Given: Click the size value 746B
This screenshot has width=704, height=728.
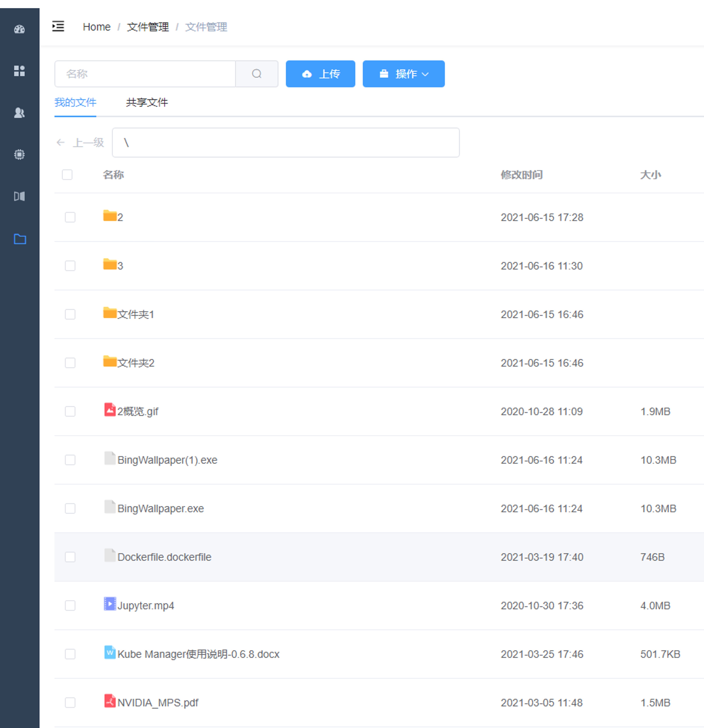Looking at the screenshot, I should (x=652, y=557).
